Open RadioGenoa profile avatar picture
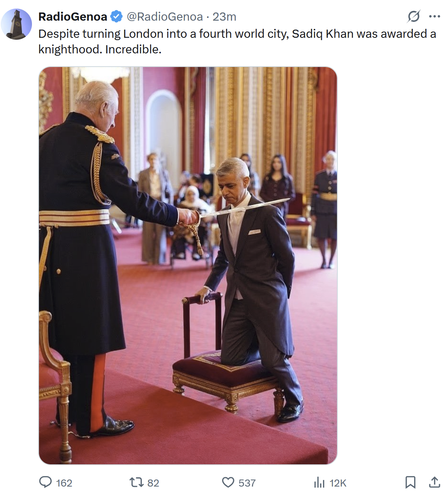The image size is (448, 499). (x=16, y=24)
